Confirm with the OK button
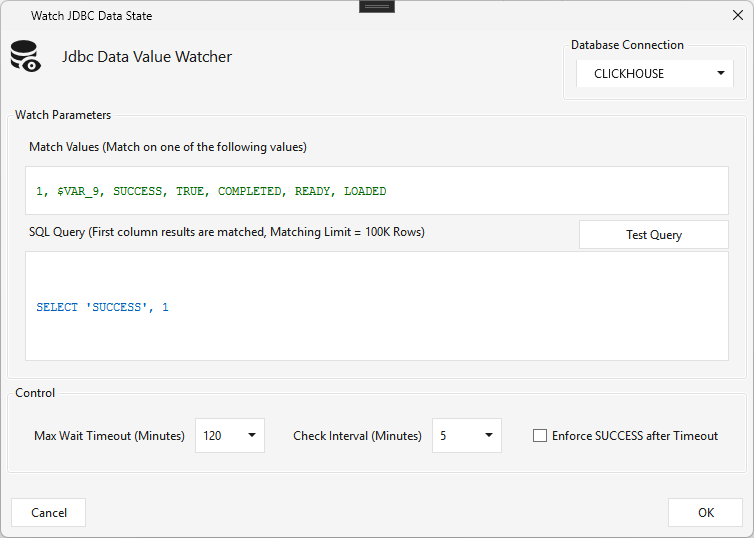Viewport: 754px width, 538px height. tap(705, 513)
